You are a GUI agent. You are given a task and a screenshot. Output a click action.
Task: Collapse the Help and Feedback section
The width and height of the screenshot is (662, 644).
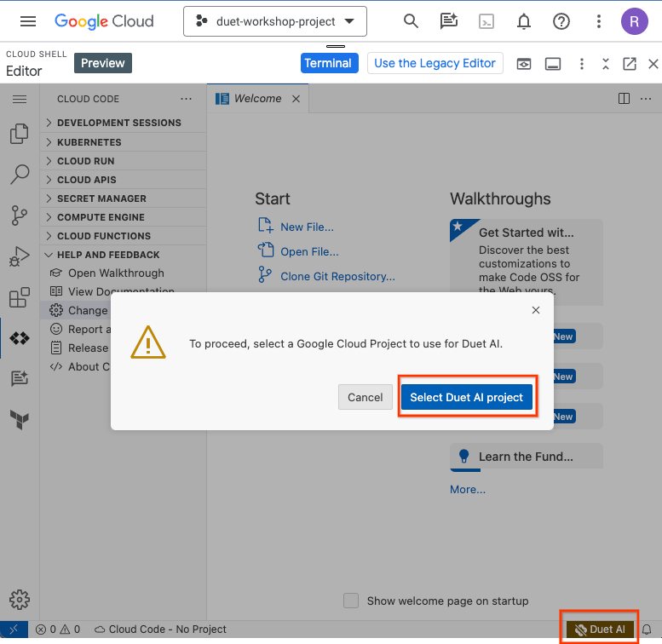(x=107, y=255)
